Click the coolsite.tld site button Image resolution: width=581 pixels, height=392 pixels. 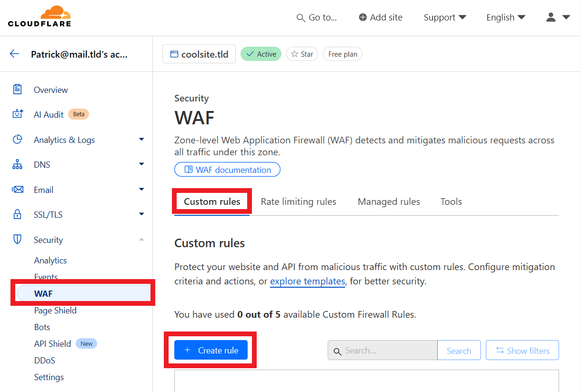199,54
